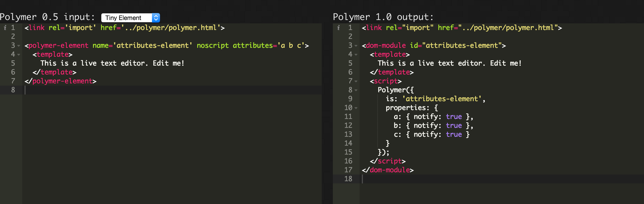Click the closing </polymer-element> tag
Screen dimensions: 644x204
60,81
